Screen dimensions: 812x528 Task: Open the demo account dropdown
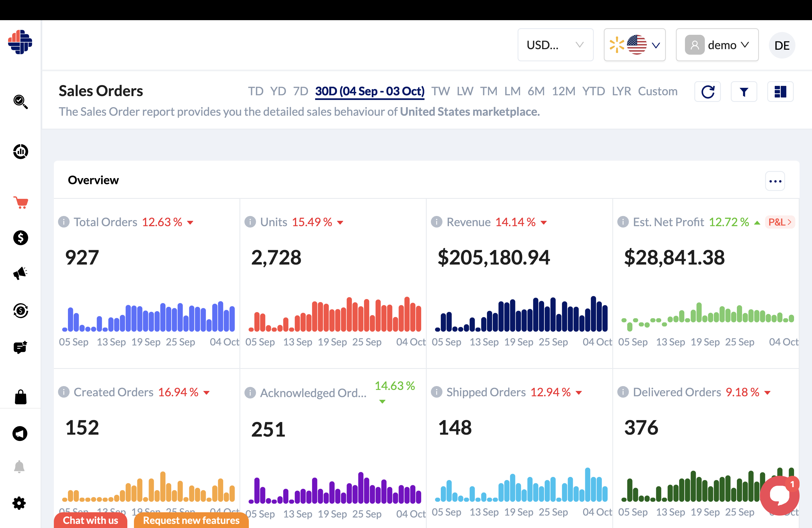[718, 45]
